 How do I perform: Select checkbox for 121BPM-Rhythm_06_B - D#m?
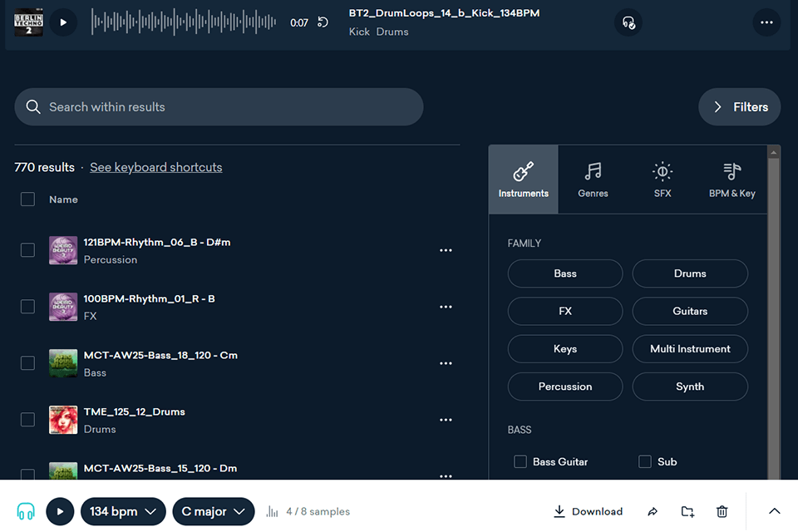[x=27, y=250]
